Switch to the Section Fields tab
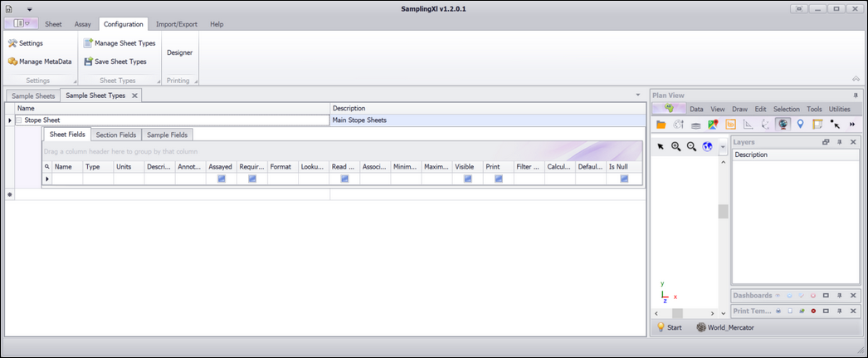 coord(116,135)
